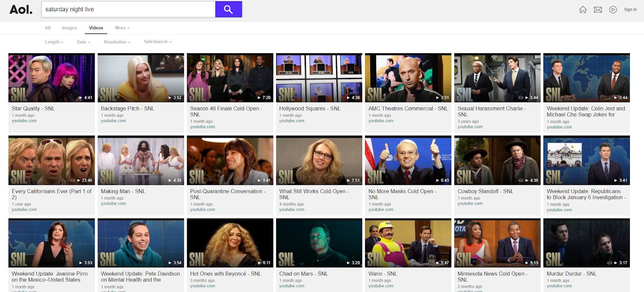Open the mail envelope icon

point(598,10)
